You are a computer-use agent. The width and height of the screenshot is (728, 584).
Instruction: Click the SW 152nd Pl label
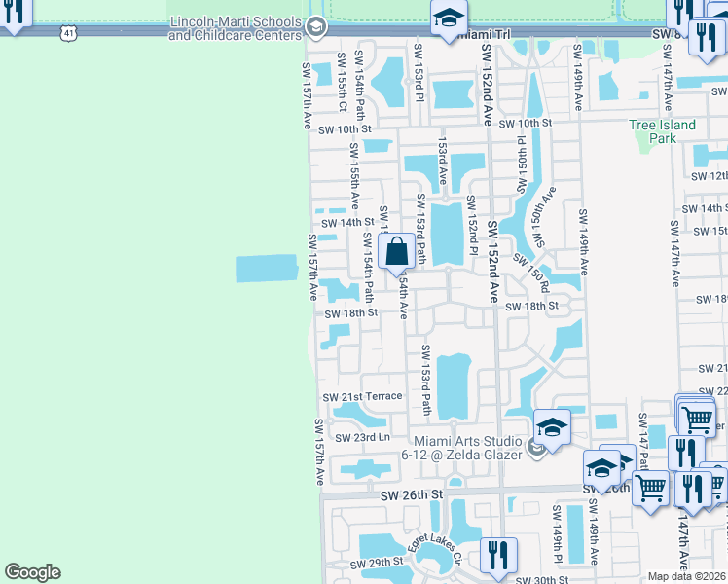(x=472, y=225)
